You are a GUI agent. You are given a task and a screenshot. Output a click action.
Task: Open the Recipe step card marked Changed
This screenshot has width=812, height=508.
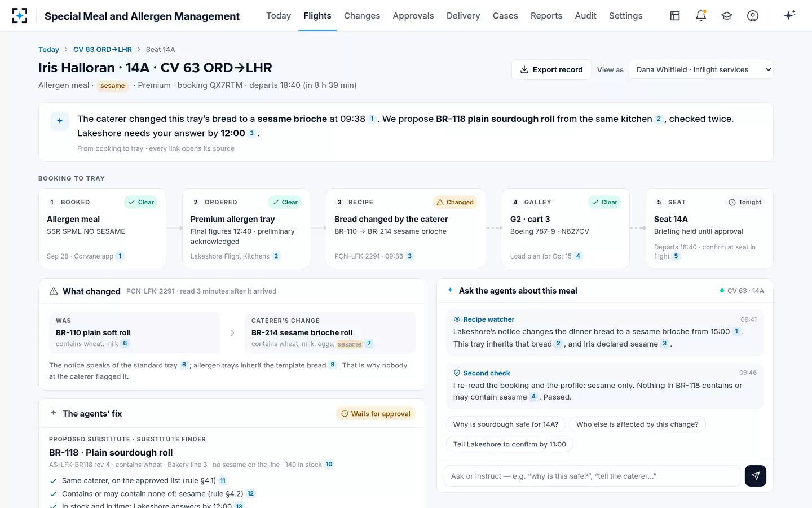click(406, 228)
